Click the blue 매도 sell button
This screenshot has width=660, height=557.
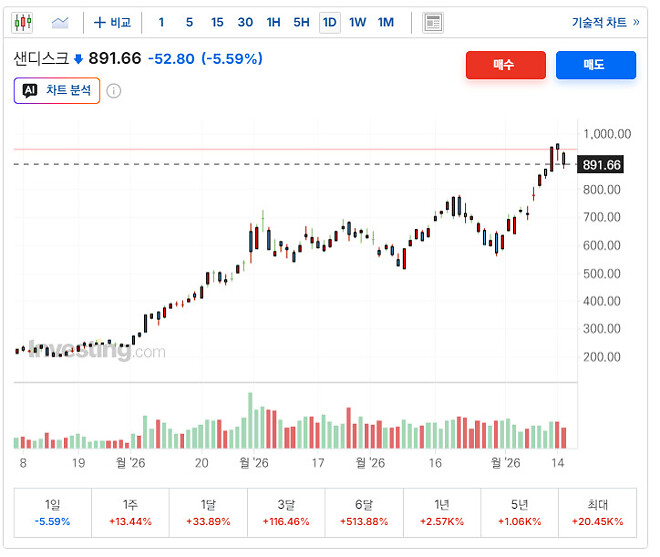point(596,65)
